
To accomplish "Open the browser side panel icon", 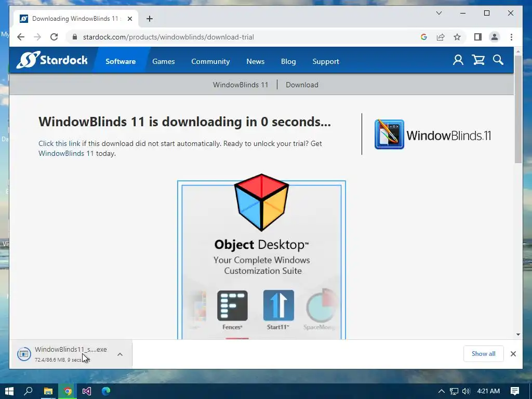I will 478,37.
